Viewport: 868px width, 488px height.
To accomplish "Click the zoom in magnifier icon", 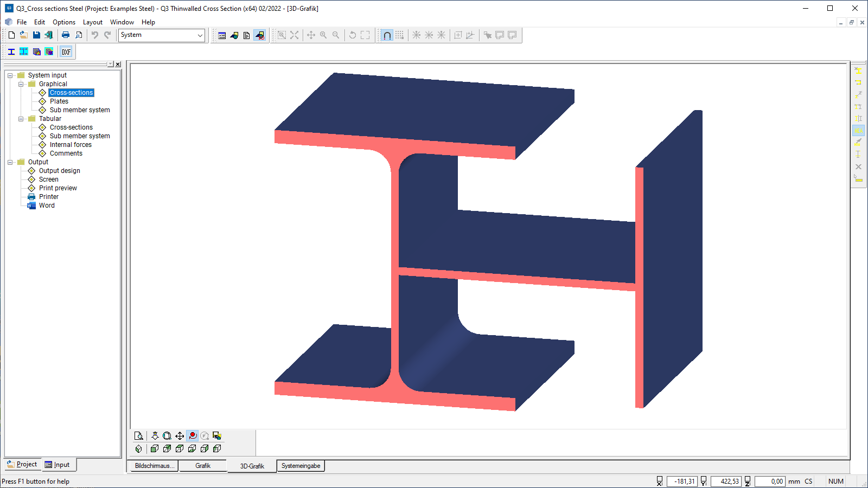I will tap(323, 35).
